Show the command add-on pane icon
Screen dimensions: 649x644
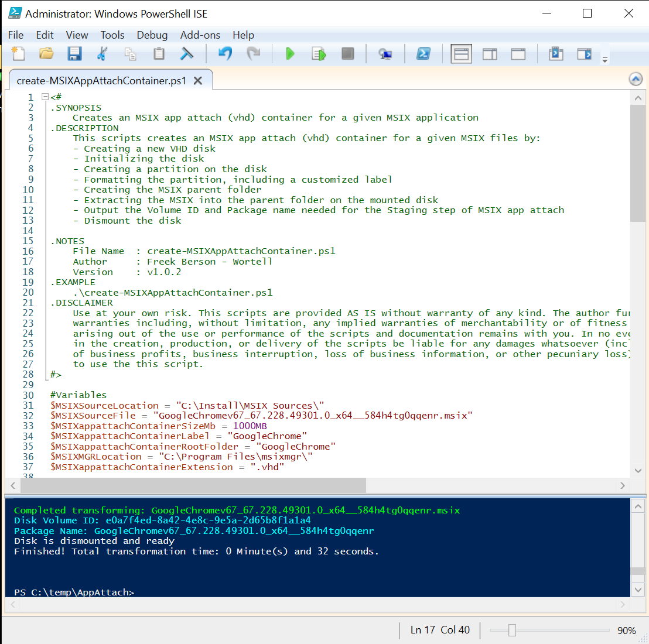[x=585, y=54]
